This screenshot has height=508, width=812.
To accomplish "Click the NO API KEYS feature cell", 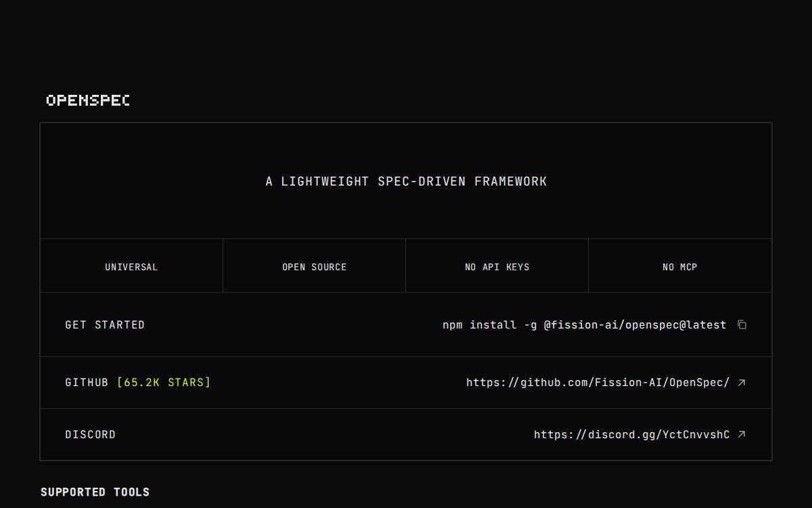I will (497, 266).
